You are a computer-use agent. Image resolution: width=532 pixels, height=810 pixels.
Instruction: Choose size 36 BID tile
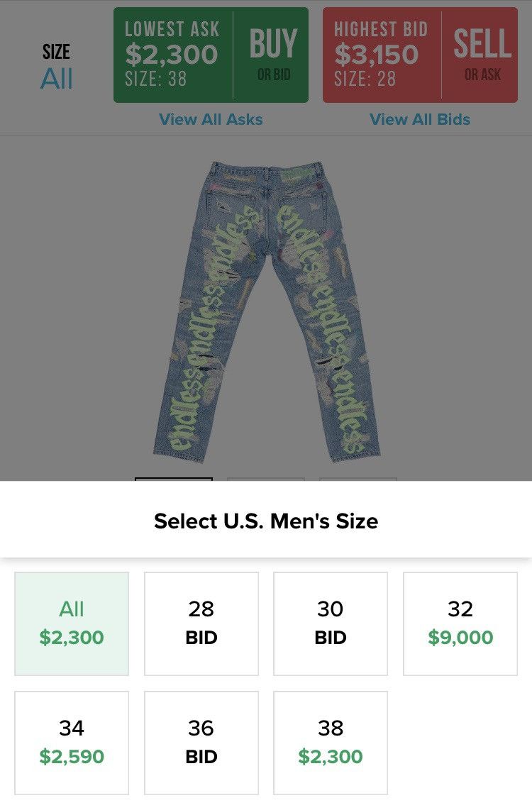[201, 743]
